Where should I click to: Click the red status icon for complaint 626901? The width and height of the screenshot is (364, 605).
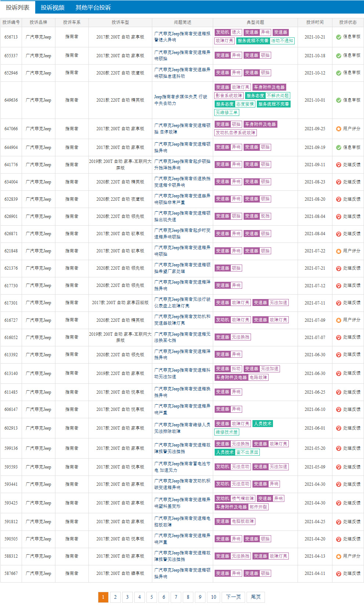coord(339,216)
